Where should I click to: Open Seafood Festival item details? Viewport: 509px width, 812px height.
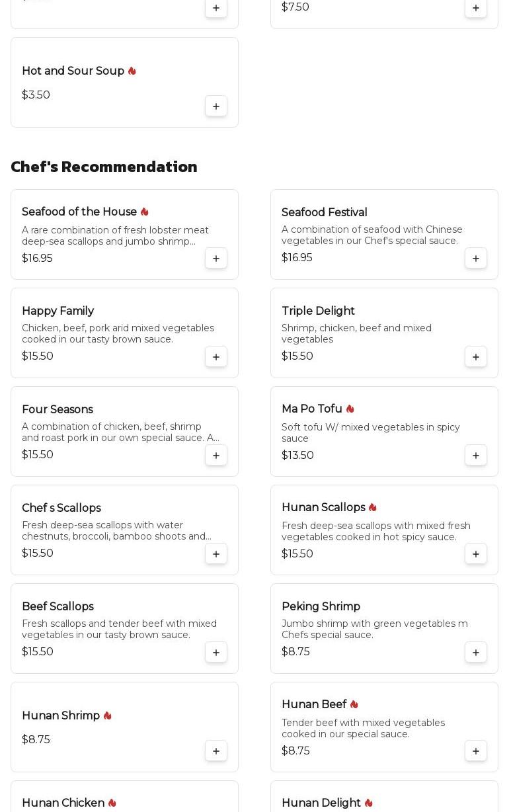tap(324, 212)
